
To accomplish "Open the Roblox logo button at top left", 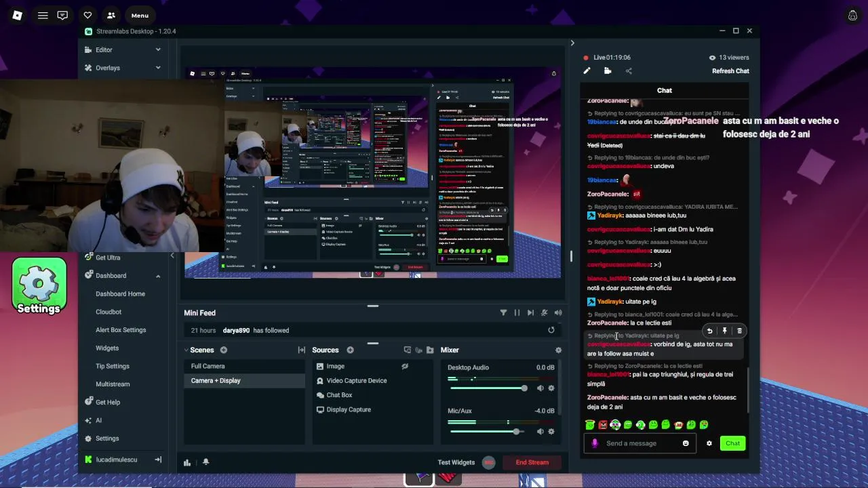I will coord(17,16).
